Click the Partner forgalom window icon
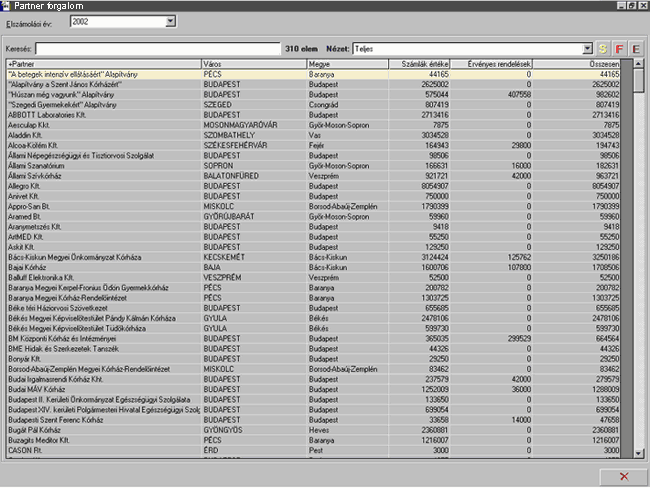The width and height of the screenshot is (650, 488). tap(5, 5)
